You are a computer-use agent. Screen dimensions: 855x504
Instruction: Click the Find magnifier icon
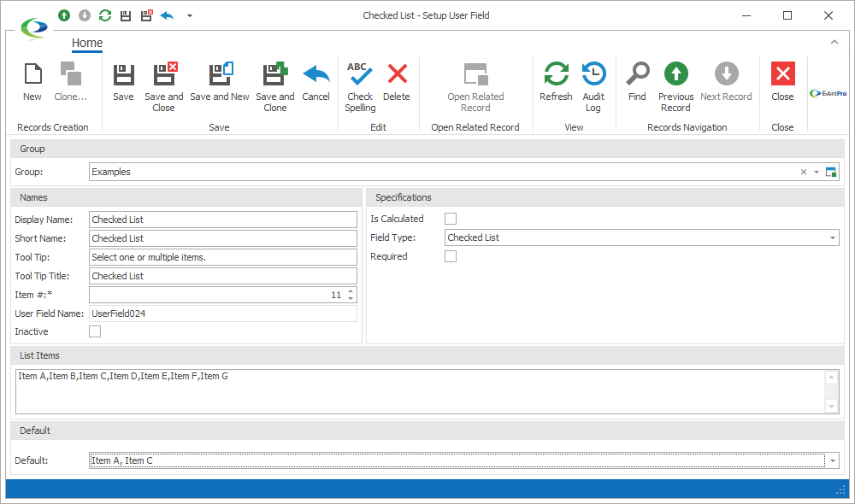tap(637, 73)
